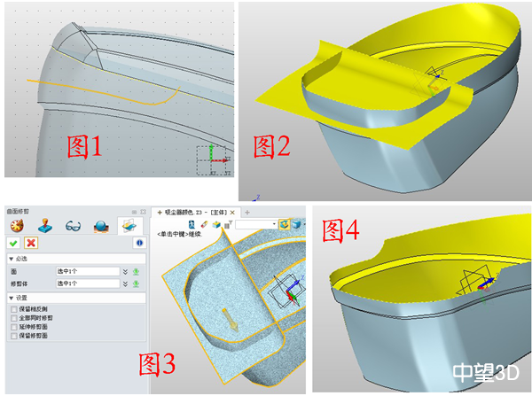Click the green checkmark to confirm trim
The image size is (532, 396).
[x=14, y=243]
